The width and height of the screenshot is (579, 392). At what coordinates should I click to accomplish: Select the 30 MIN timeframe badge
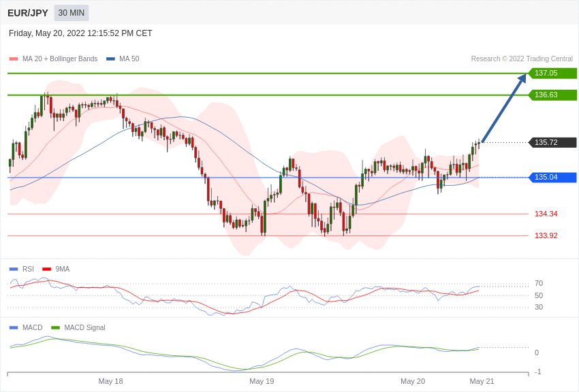(72, 13)
